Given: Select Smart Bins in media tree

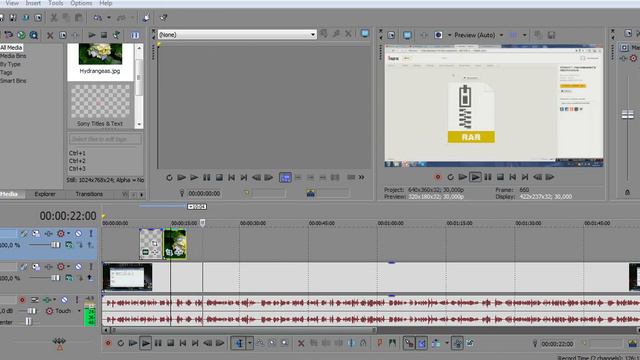Looking at the screenshot, I should click(x=13, y=81).
